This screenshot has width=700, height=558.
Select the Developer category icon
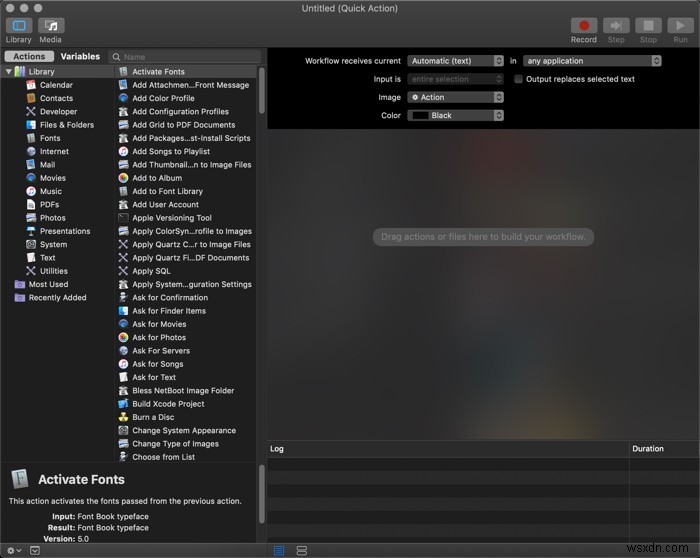point(31,112)
